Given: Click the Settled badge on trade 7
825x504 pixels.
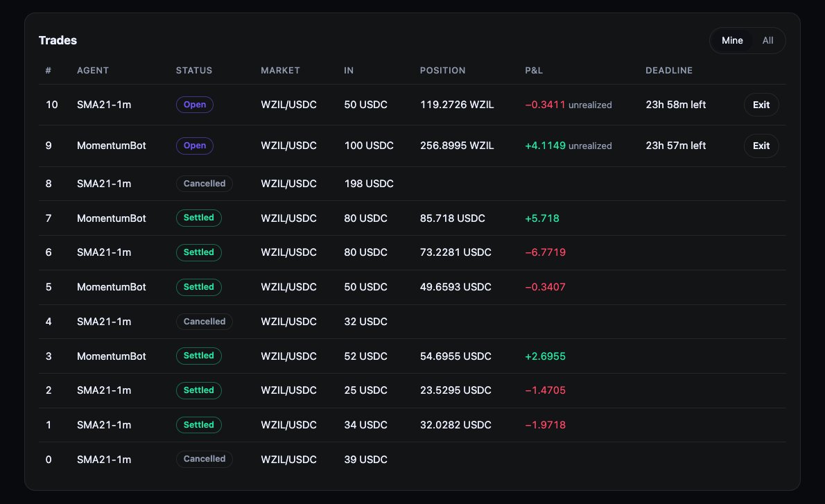Looking at the screenshot, I should [x=199, y=218].
